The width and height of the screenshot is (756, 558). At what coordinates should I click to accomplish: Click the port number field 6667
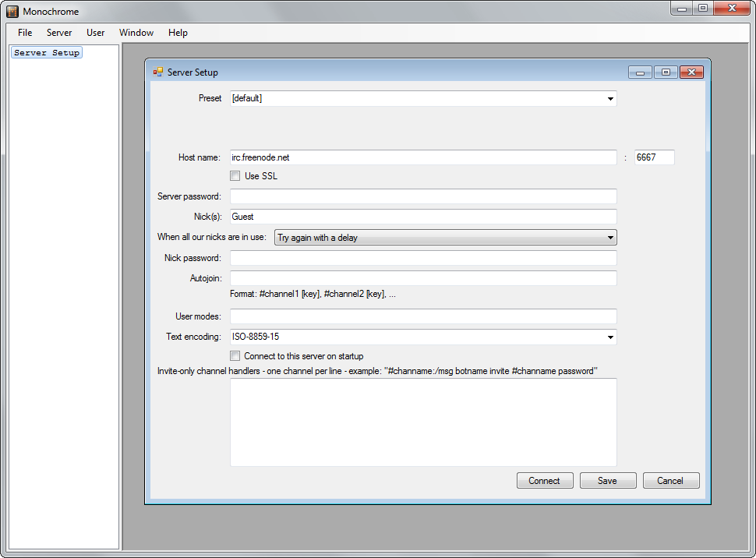(654, 157)
